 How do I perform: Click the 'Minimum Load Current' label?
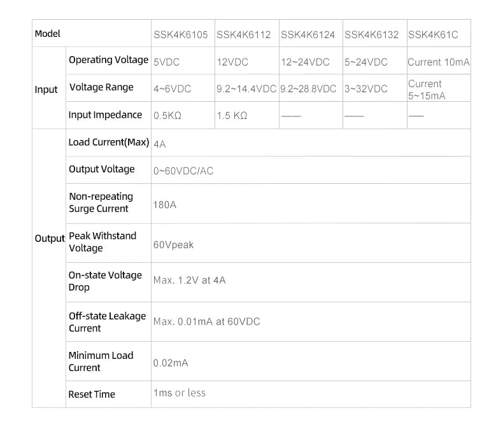click(101, 361)
